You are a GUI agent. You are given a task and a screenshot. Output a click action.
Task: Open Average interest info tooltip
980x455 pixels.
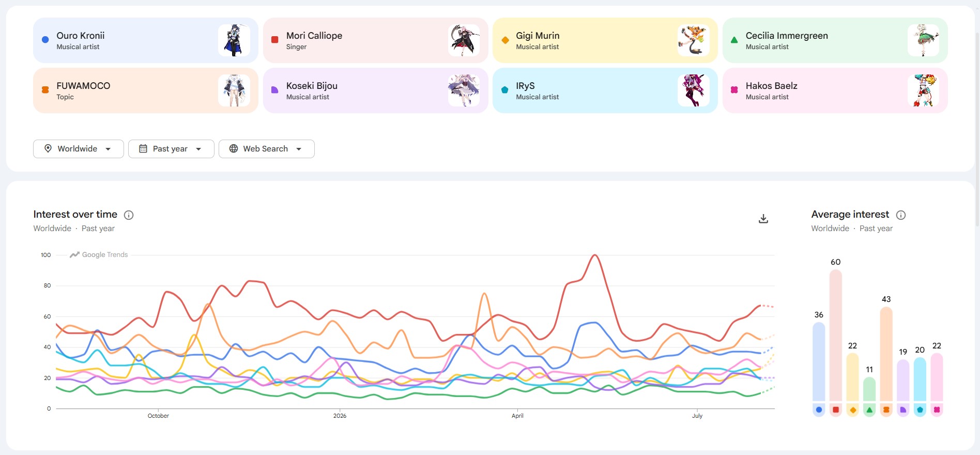(901, 215)
